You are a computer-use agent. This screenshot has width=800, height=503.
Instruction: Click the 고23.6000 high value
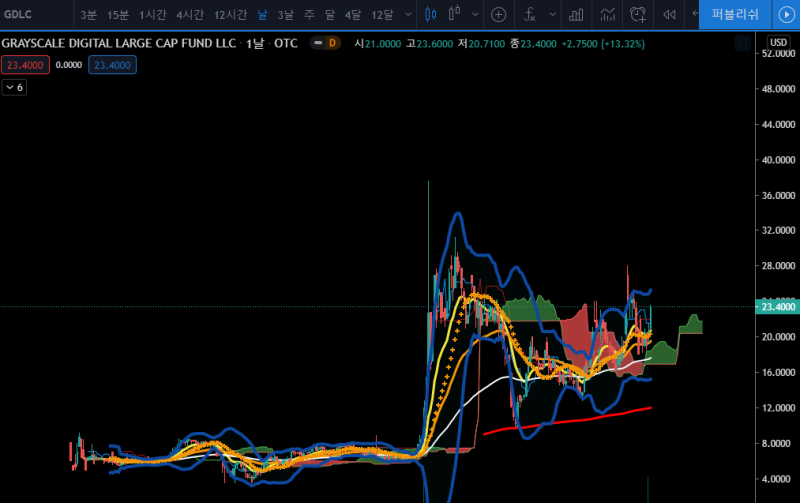tap(430, 44)
